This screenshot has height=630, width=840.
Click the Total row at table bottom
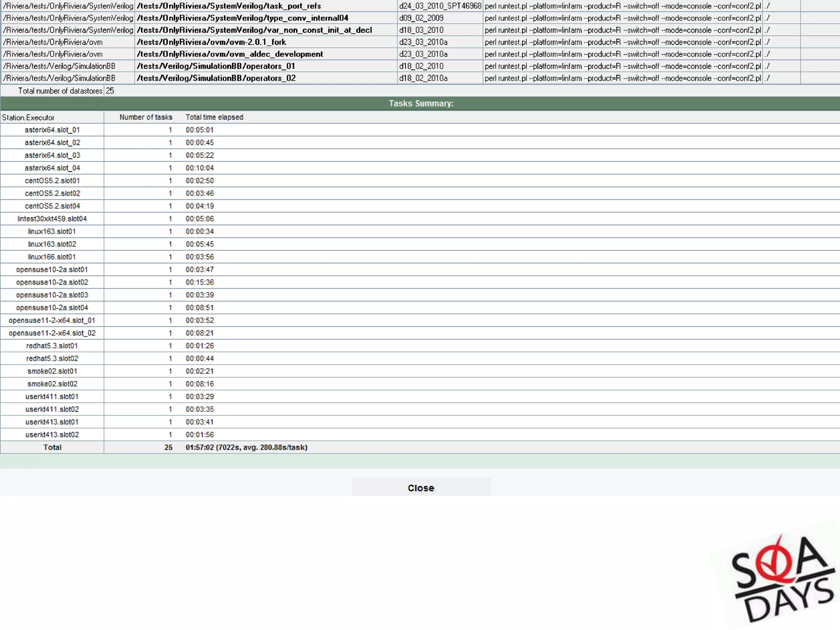pos(52,447)
